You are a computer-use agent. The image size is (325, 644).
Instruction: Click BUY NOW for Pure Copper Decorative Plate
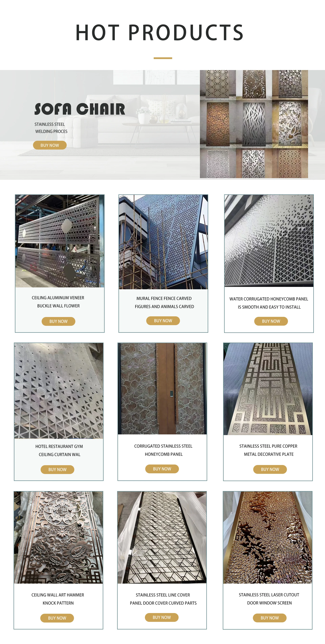(x=270, y=469)
